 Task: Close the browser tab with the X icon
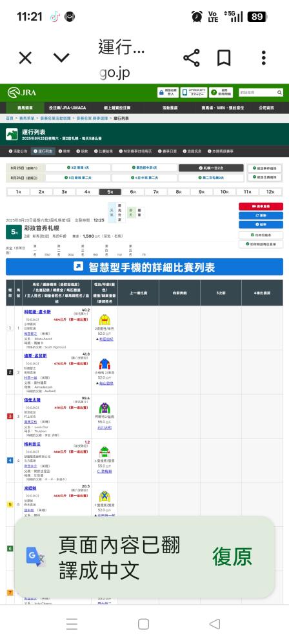pyautogui.click(x=25, y=58)
